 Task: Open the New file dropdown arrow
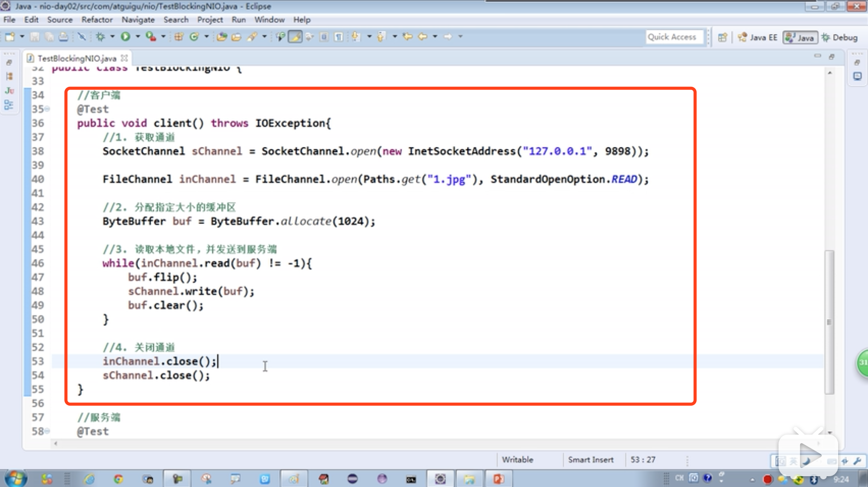[x=22, y=36]
